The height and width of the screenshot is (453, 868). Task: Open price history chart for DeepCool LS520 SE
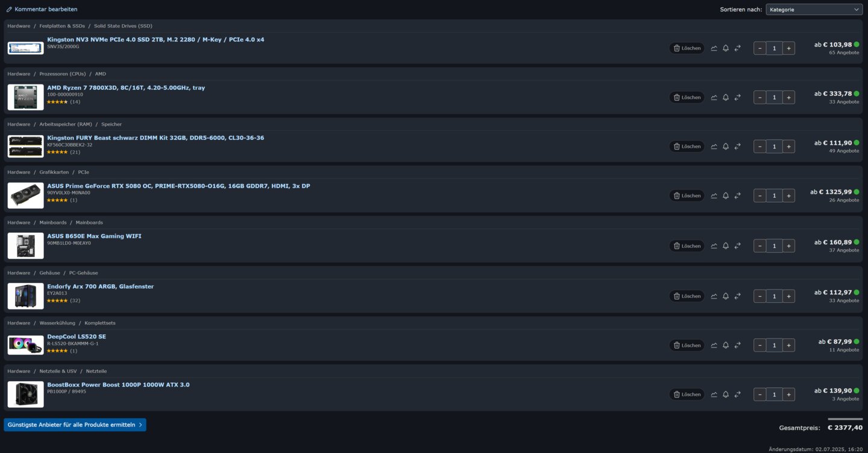coord(714,346)
